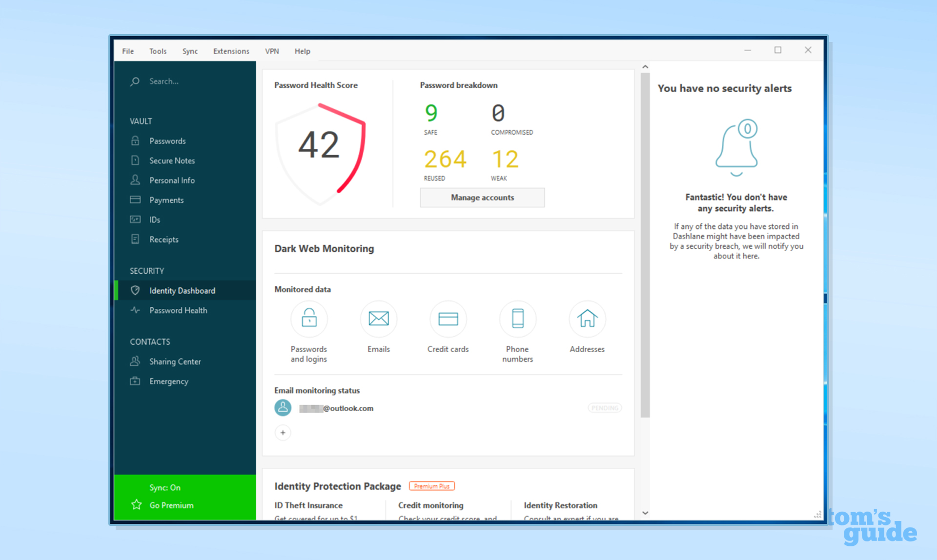Click the Personal Info person icon

tap(135, 180)
